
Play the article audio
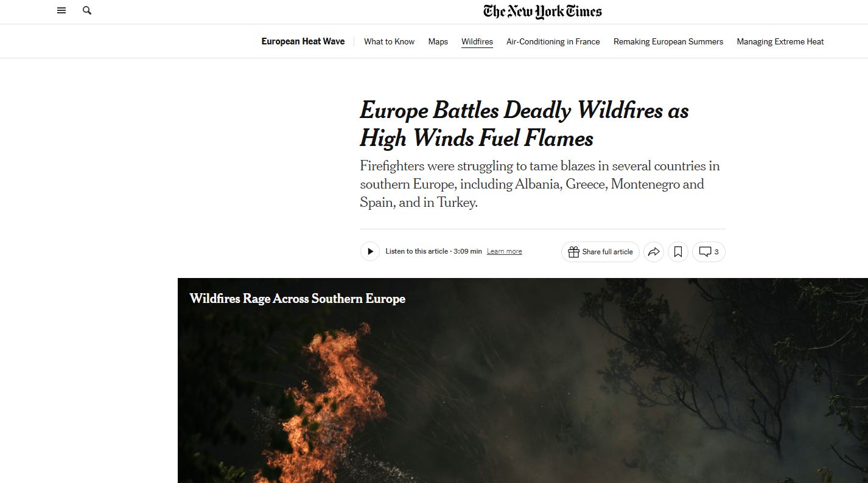[x=370, y=251]
